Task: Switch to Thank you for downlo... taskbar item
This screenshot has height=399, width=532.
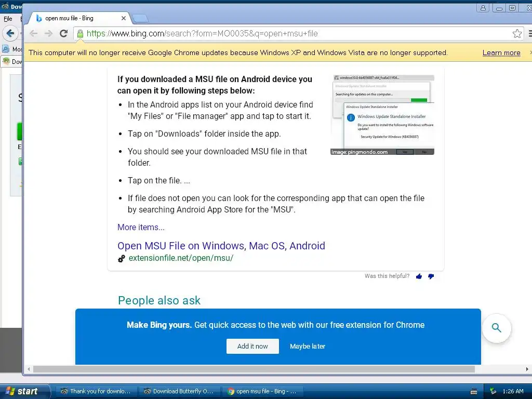Action: pyautogui.click(x=96, y=391)
